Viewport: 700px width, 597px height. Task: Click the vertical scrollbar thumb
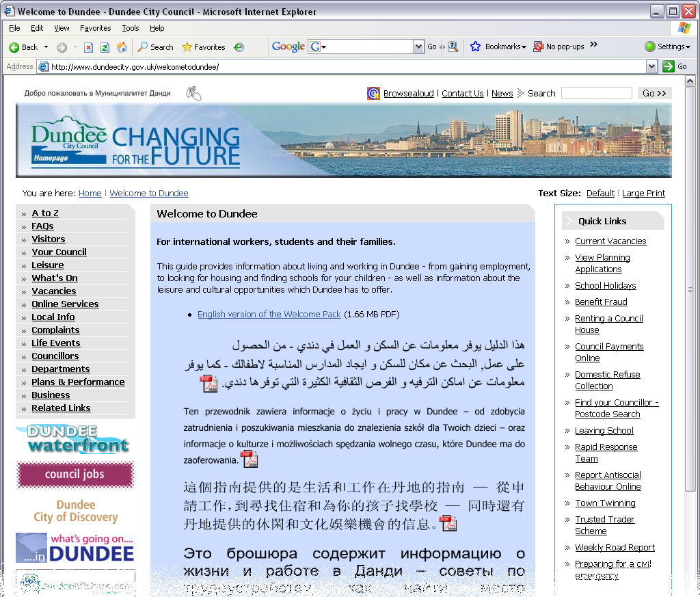(x=690, y=289)
